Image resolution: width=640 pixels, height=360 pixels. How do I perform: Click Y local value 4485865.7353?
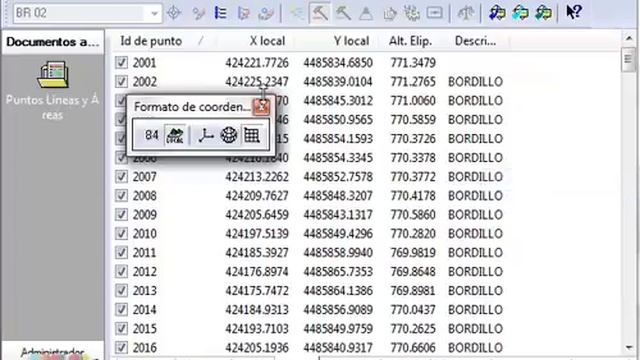click(x=338, y=271)
